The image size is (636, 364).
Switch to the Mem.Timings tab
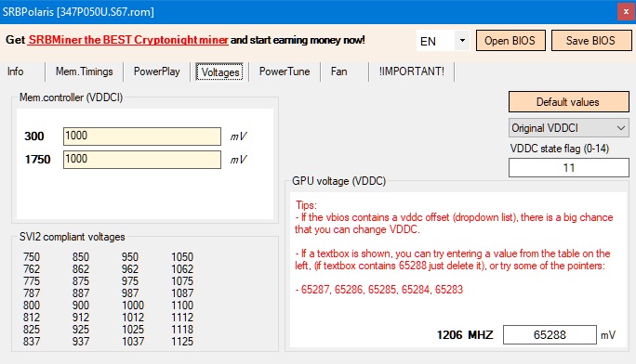85,71
